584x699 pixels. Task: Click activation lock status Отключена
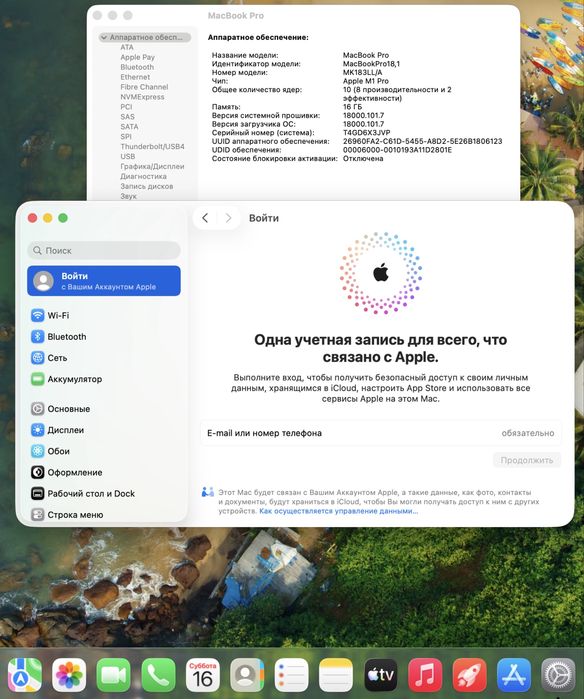click(x=363, y=158)
